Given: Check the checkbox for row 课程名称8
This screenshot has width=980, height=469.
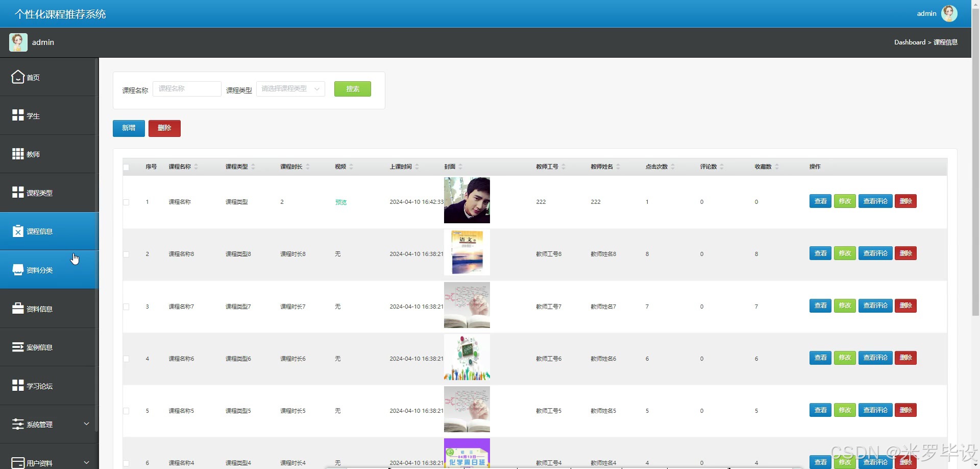Looking at the screenshot, I should point(126,254).
